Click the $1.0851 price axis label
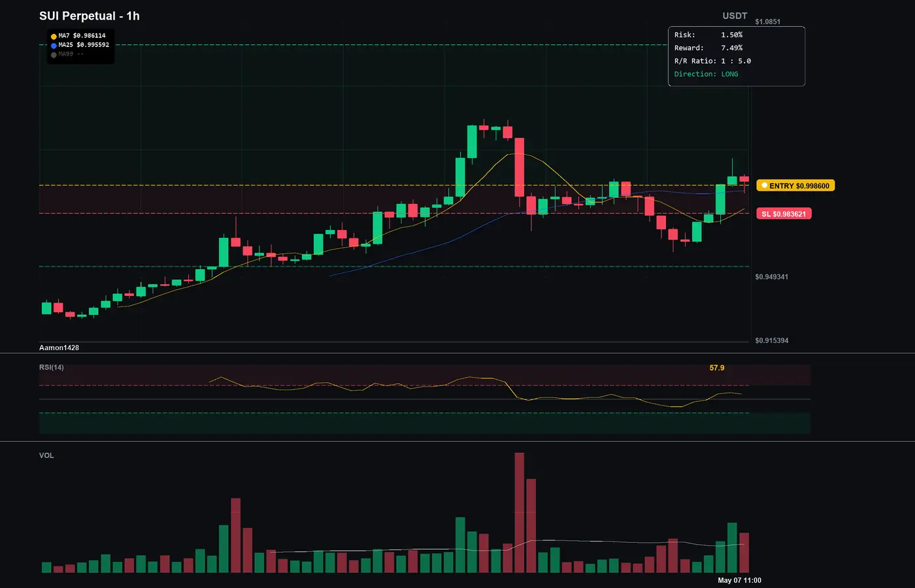The height and width of the screenshot is (588, 915). click(768, 22)
